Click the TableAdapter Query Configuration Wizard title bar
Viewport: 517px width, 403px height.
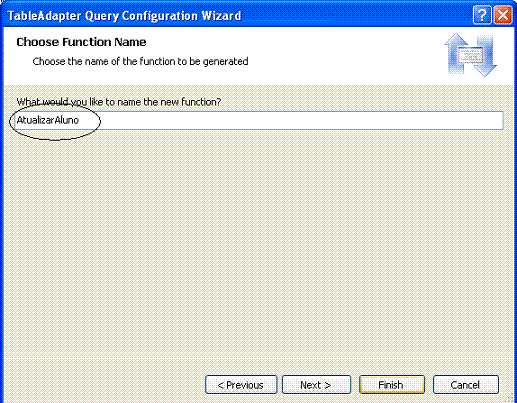coord(124,16)
